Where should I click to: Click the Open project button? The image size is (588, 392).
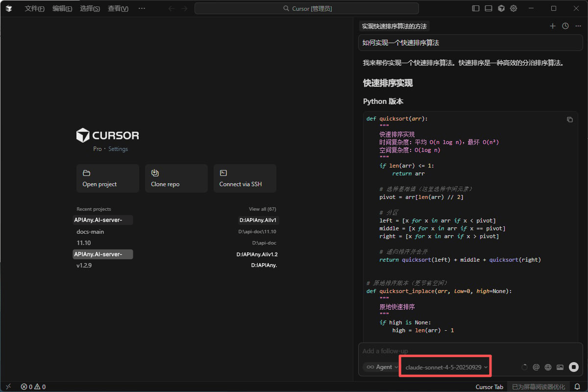(x=108, y=178)
